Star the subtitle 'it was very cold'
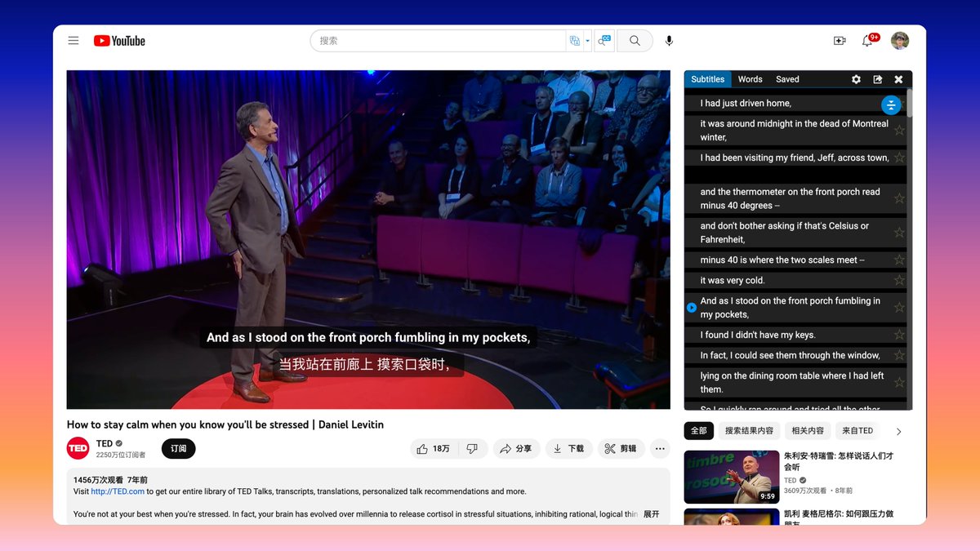Viewport: 980px width, 551px height. 901,280
